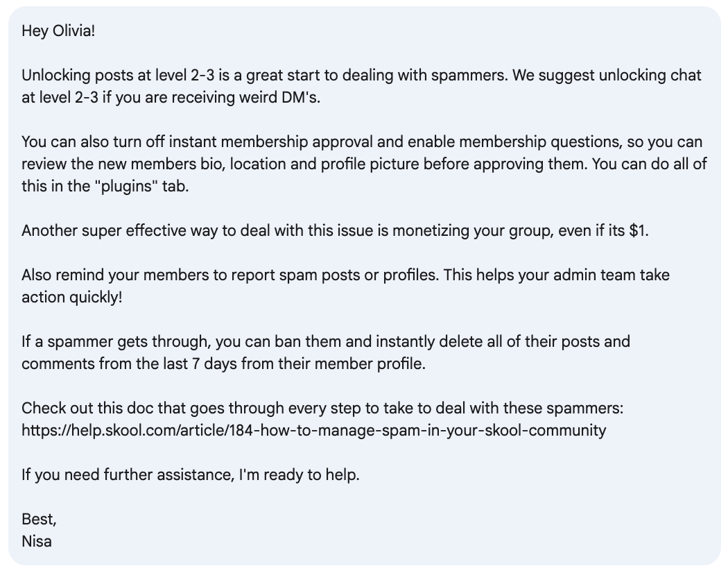Viewport: 728px width, 573px height.
Task: Click the sentence about unlocking posts at level 2-3
Action: (x=265, y=76)
